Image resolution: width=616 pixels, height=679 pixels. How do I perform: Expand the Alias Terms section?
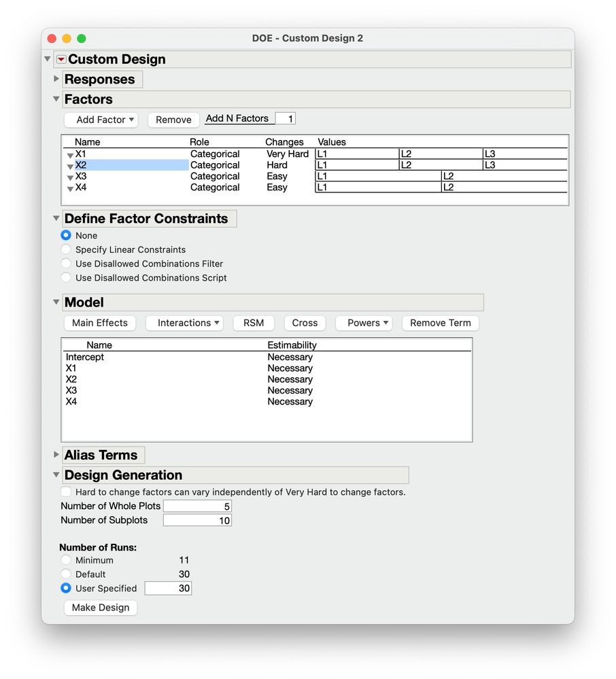[x=56, y=455]
